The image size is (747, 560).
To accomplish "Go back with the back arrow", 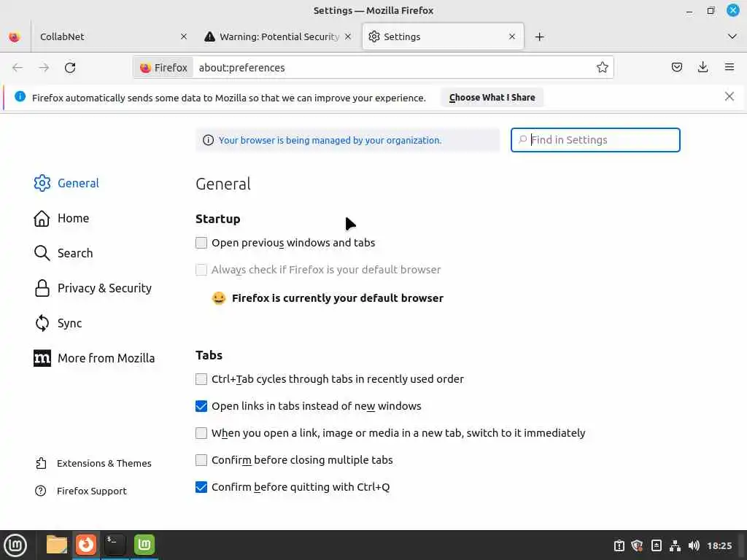I will point(18,68).
